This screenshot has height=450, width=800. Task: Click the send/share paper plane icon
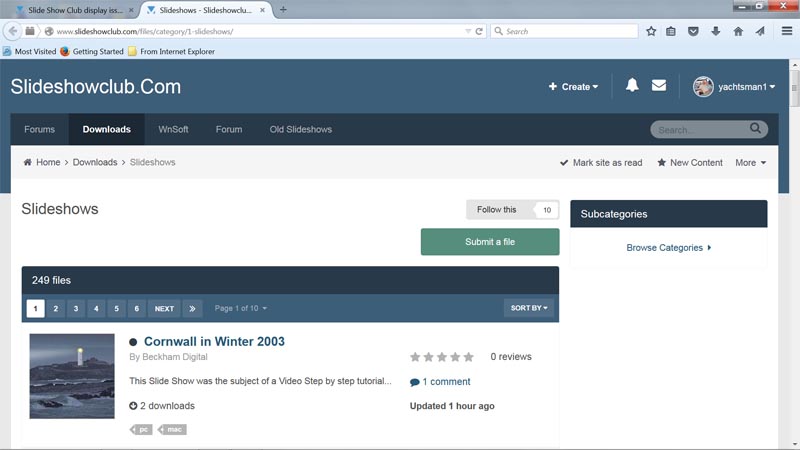point(760,31)
